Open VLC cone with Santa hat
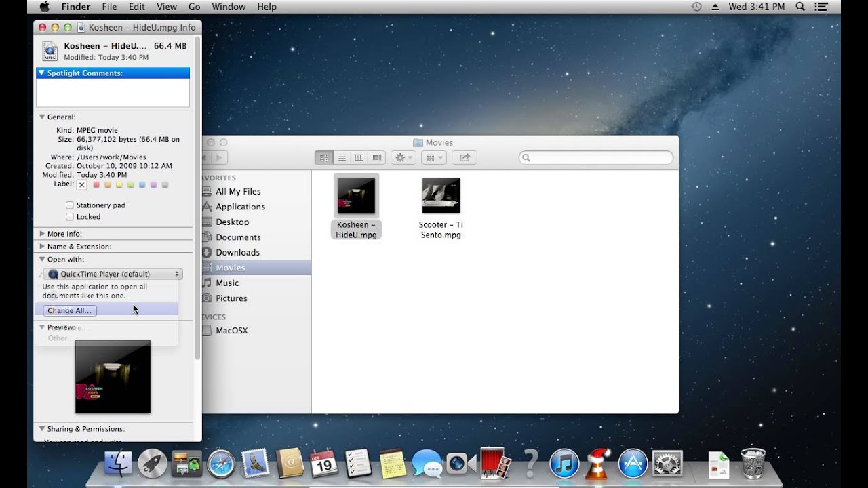The image size is (868, 488). click(x=597, y=464)
